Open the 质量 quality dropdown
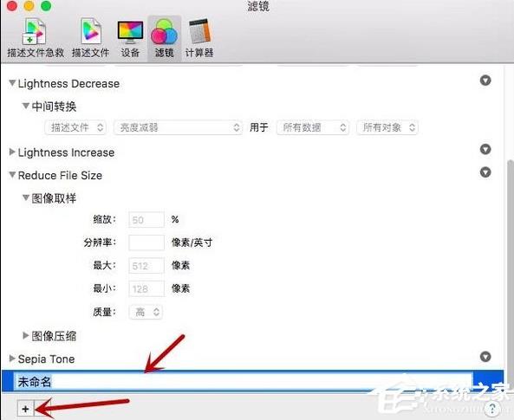The width and height of the screenshot is (514, 420). (x=146, y=312)
